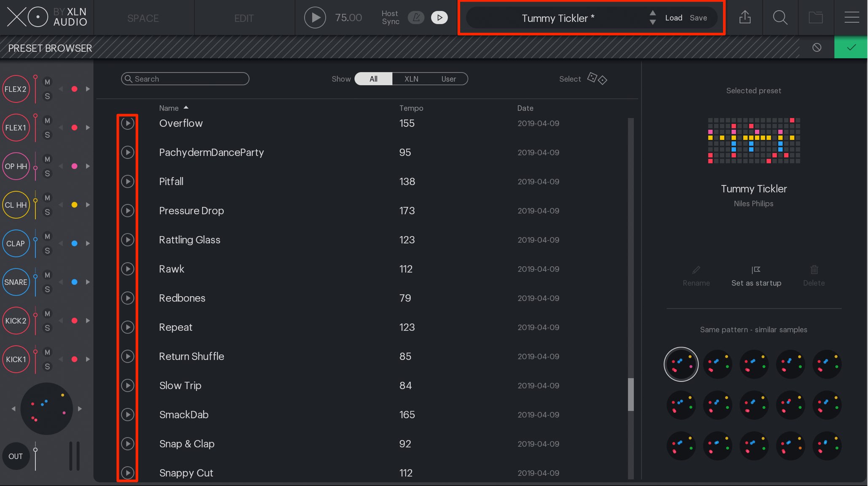Click the FLEX2 volume slider

[x=35, y=89]
